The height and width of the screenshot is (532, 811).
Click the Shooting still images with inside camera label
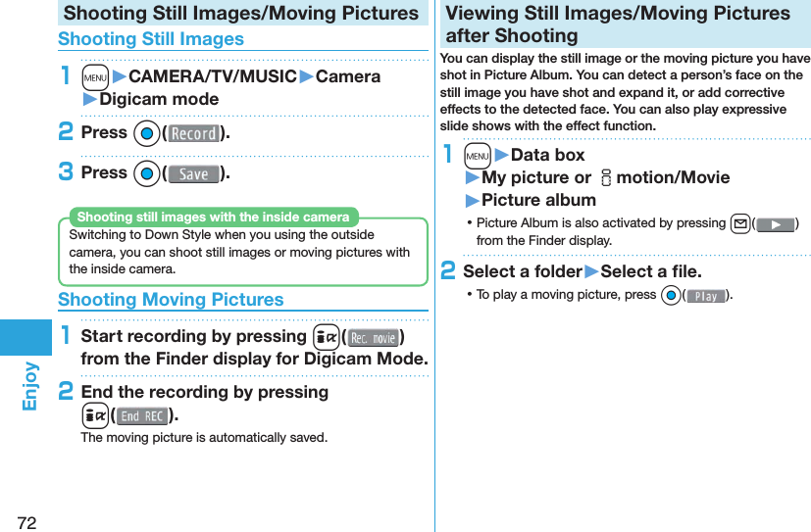click(213, 217)
